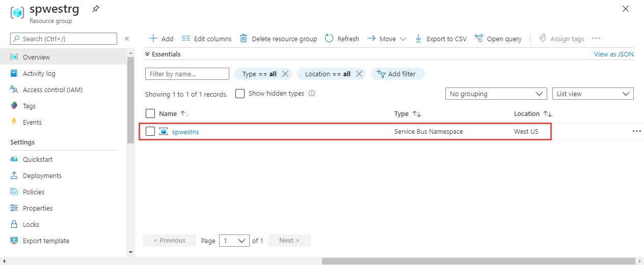The height and width of the screenshot is (265, 644).
Task: Open the page number dropdown
Action: click(x=234, y=241)
